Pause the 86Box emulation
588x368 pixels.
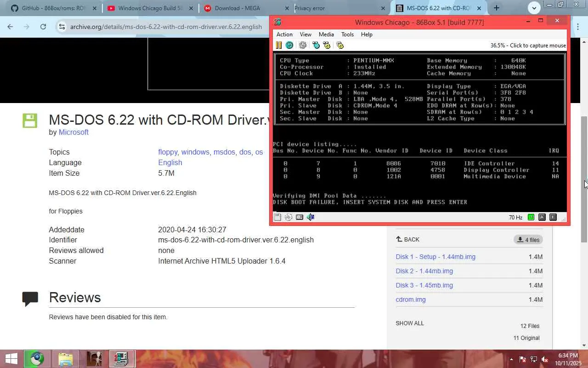click(278, 45)
